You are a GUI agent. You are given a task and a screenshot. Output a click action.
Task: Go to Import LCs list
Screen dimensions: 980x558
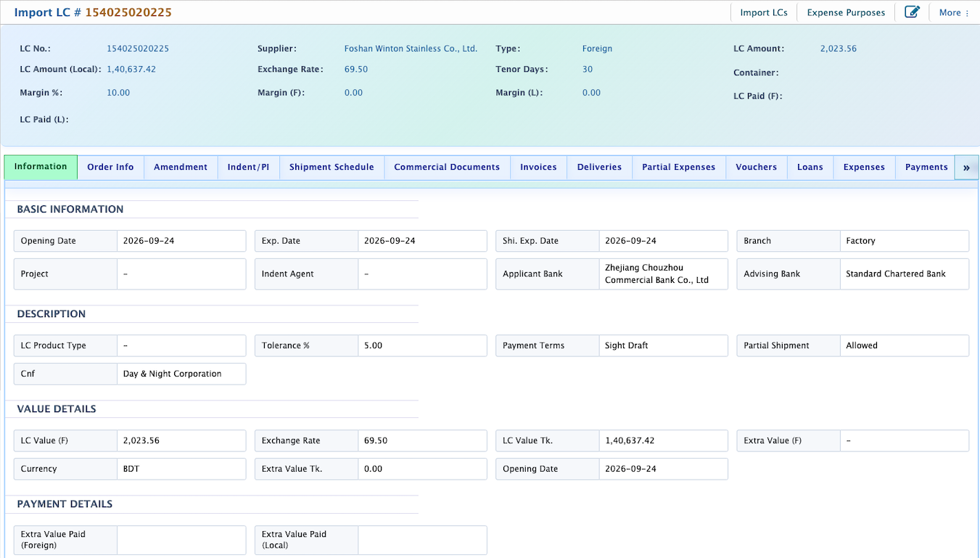pos(764,12)
